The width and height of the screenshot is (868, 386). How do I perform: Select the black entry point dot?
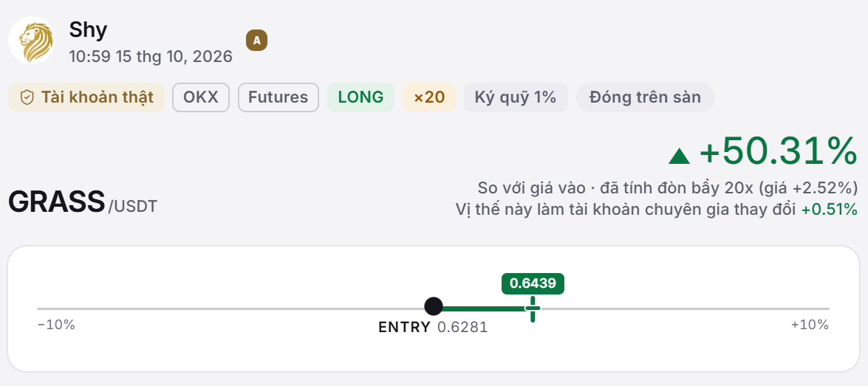(x=434, y=306)
